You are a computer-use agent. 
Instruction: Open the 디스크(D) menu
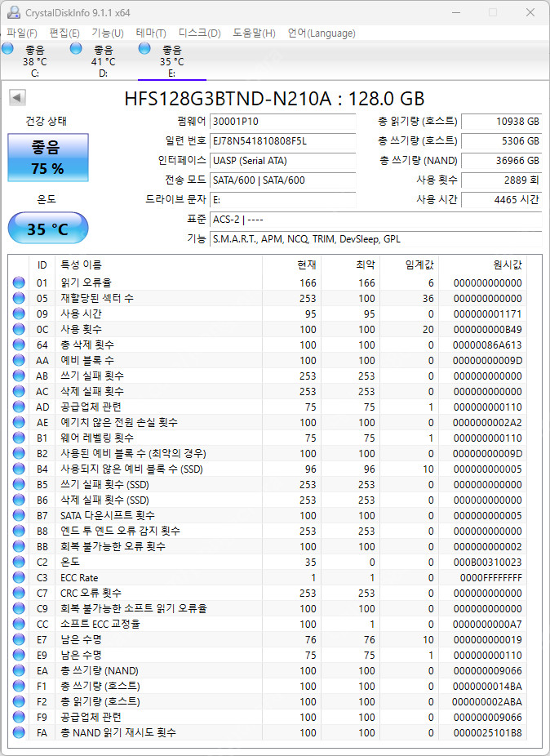(200, 33)
